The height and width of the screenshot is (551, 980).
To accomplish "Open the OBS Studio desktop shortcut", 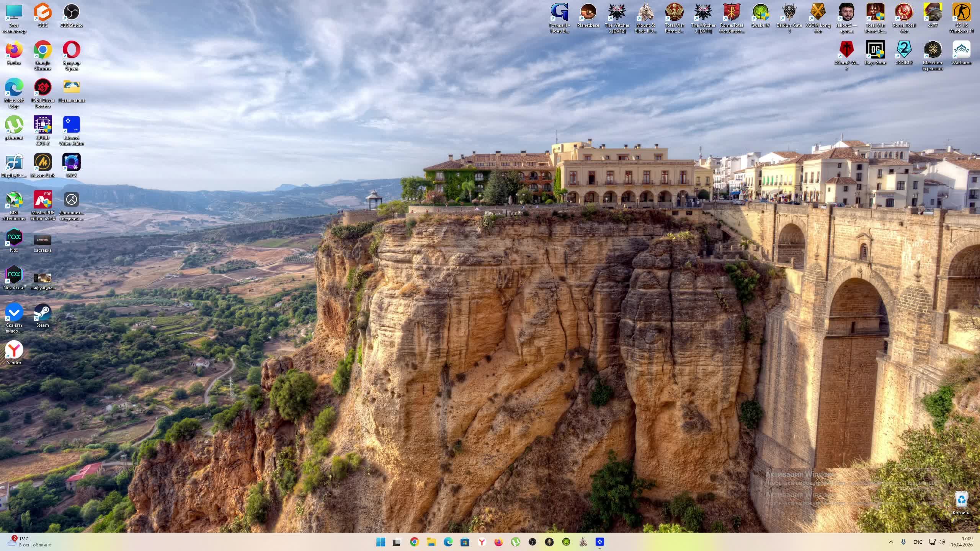I will (x=71, y=13).
